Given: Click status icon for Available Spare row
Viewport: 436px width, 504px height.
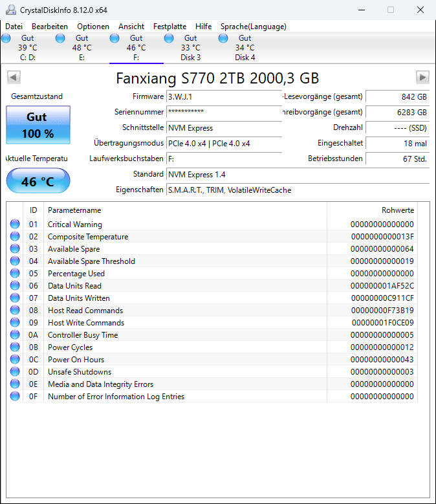Looking at the screenshot, I should click(x=15, y=248).
